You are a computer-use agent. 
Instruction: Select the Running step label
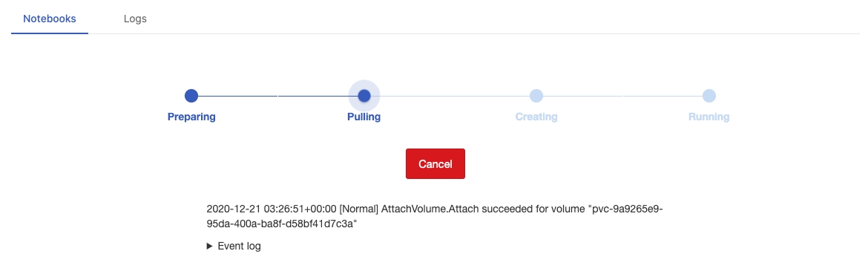coord(709,117)
